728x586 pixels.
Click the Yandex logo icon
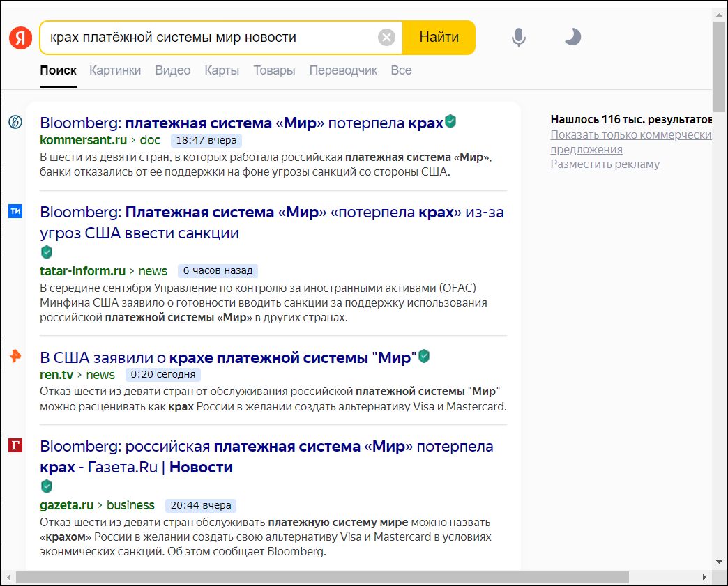tap(20, 38)
